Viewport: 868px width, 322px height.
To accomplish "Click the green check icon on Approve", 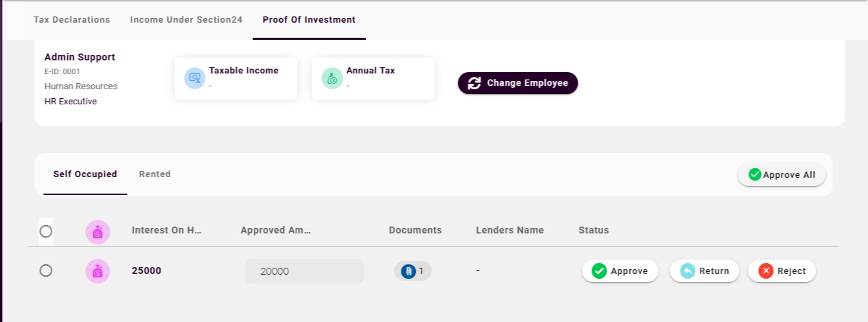I will click(599, 271).
